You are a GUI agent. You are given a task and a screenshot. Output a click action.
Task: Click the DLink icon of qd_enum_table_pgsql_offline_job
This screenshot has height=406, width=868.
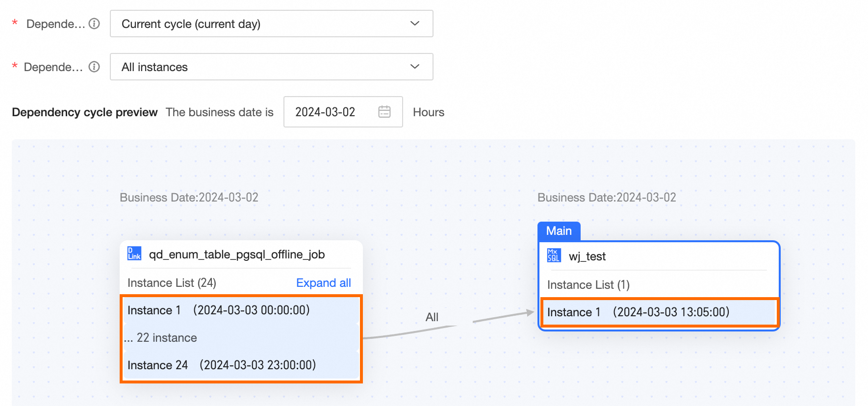coord(134,254)
